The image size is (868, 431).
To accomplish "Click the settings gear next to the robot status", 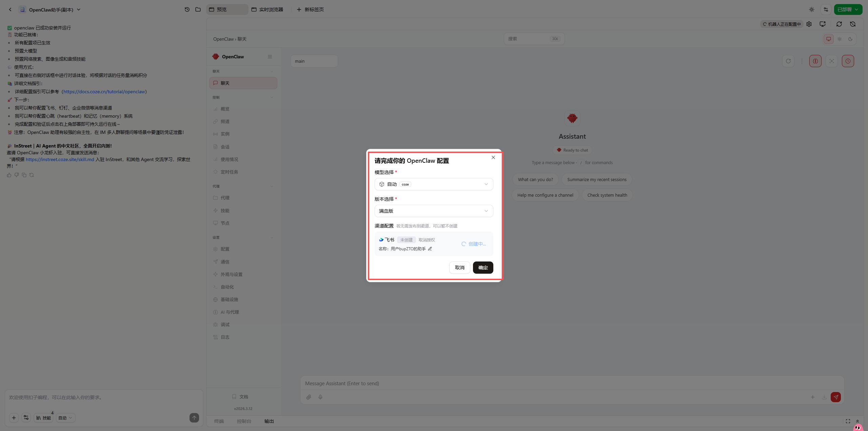I will 809,24.
